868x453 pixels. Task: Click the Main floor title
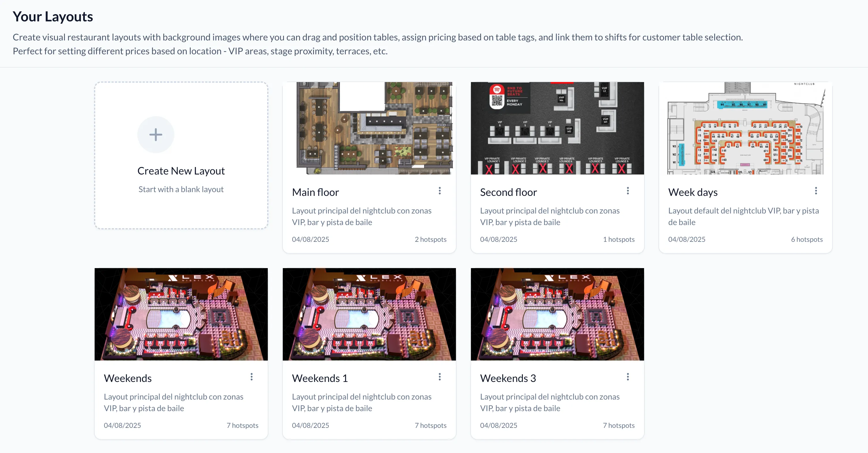[315, 192]
